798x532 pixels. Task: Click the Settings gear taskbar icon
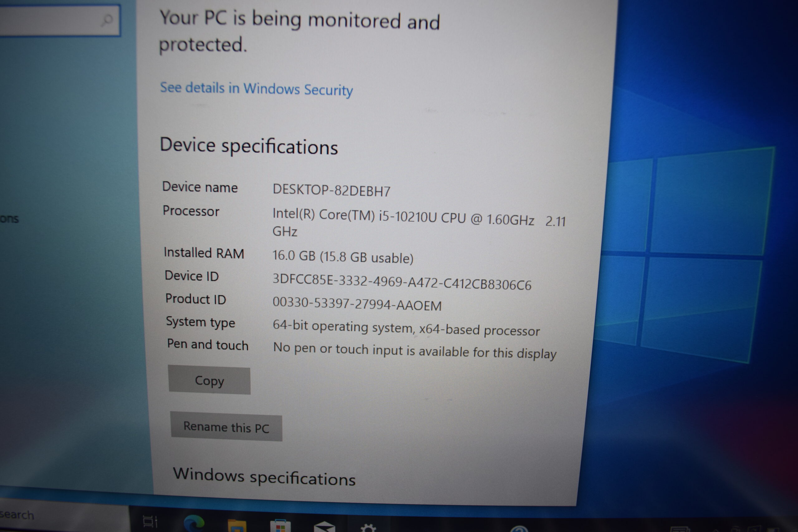(368, 528)
